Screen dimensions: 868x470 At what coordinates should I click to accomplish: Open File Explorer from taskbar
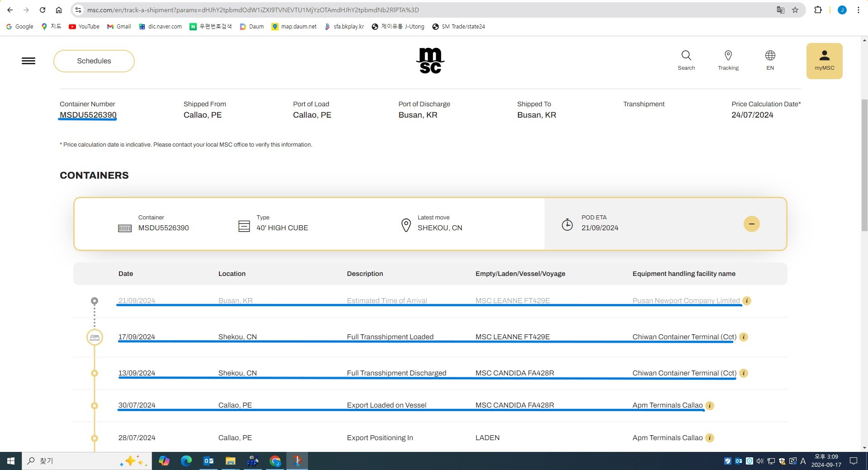(x=231, y=461)
